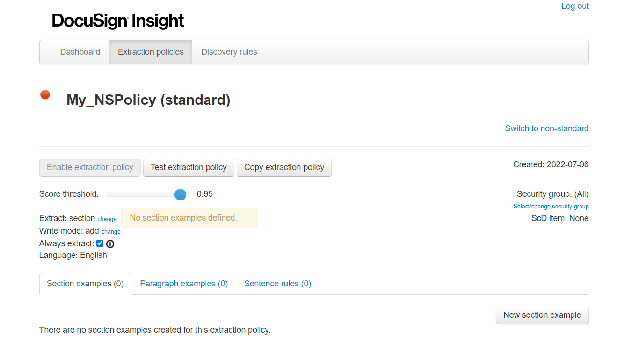
Task: Open the Sentence rules tab
Action: [277, 284]
